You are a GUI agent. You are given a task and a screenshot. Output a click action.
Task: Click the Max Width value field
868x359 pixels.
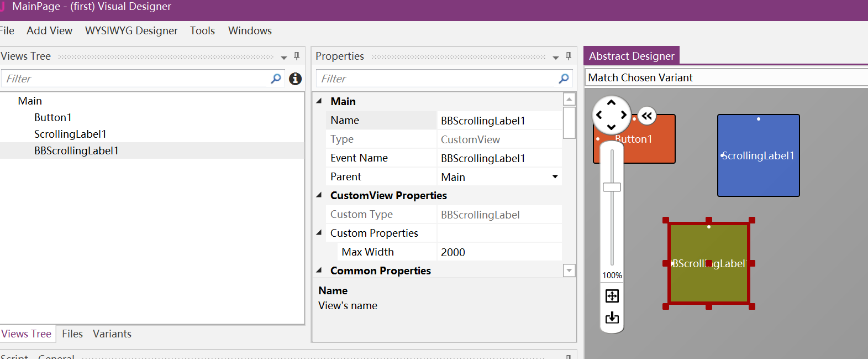pos(499,252)
